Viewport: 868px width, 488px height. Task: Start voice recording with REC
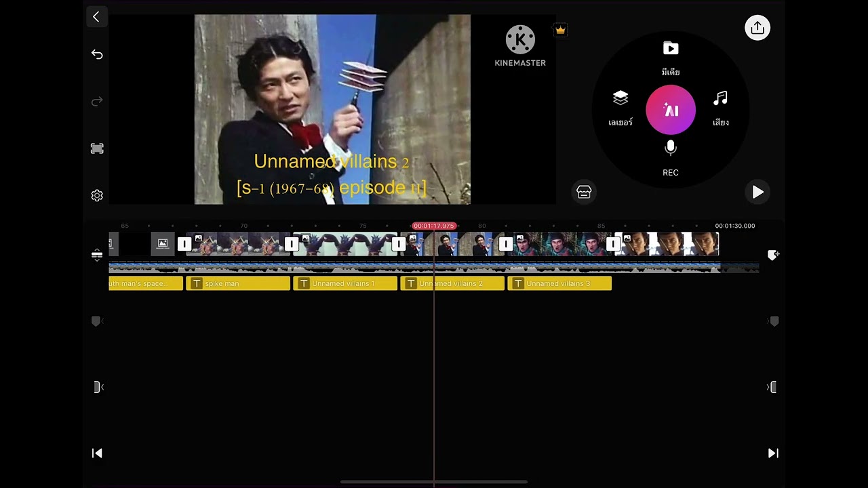coord(671,159)
